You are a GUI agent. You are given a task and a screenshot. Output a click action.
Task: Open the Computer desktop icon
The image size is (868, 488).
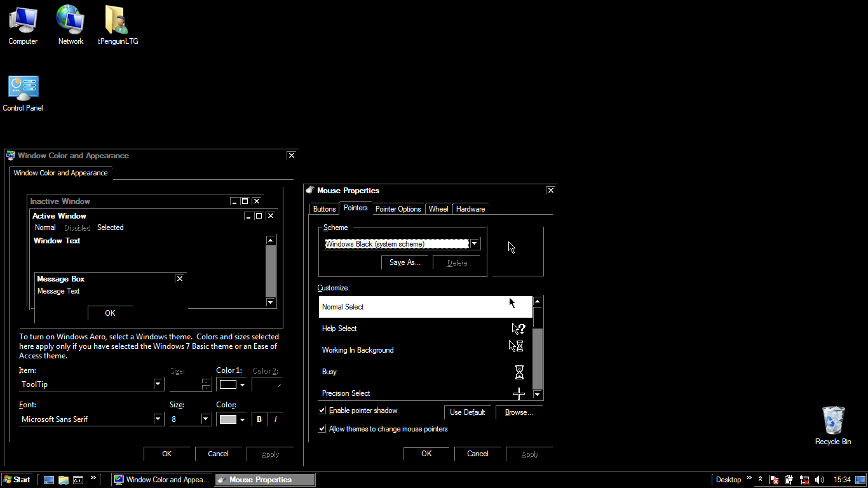(23, 25)
